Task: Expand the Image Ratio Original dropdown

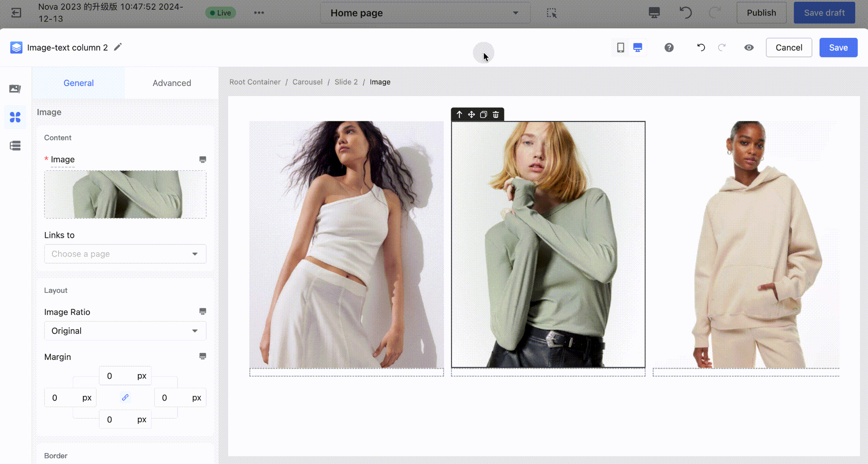Action: 125,331
